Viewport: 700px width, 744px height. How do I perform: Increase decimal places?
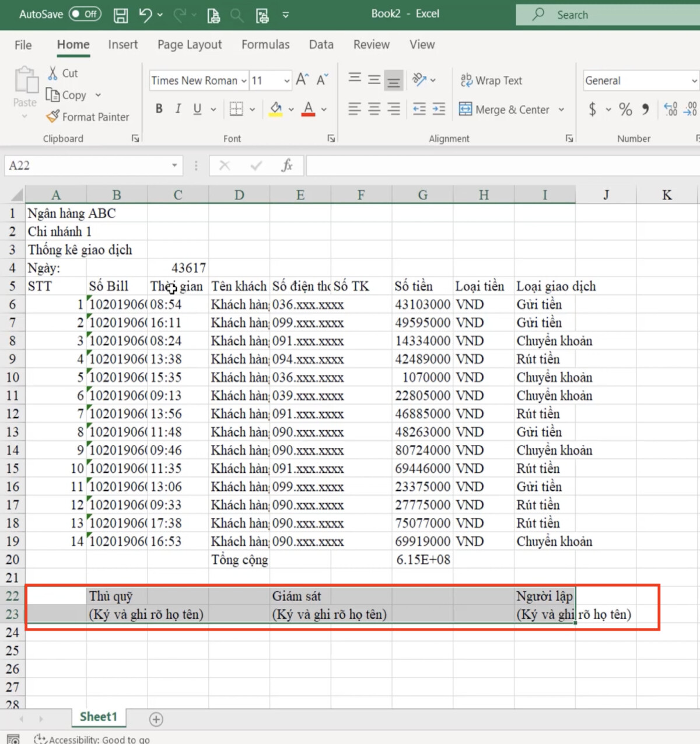671,109
